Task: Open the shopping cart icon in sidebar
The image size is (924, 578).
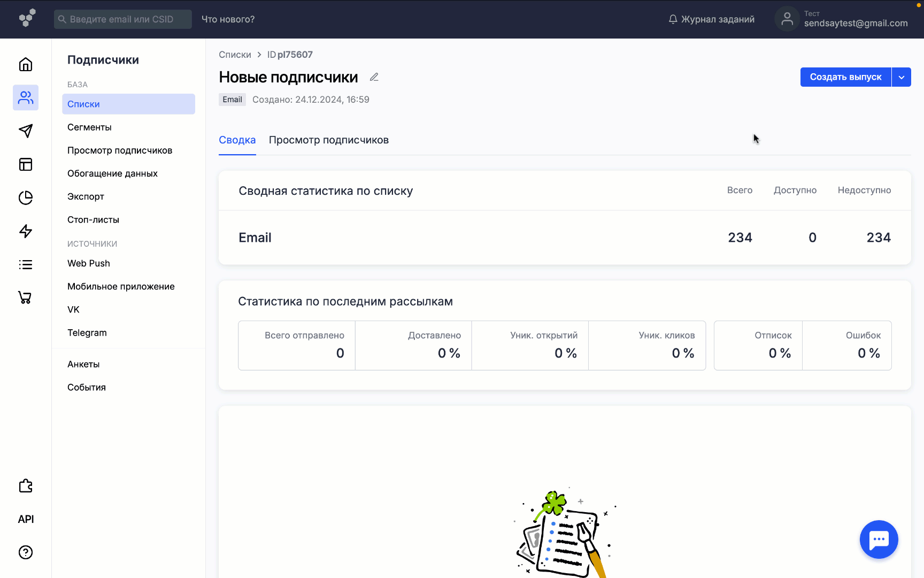Action: [x=26, y=298]
